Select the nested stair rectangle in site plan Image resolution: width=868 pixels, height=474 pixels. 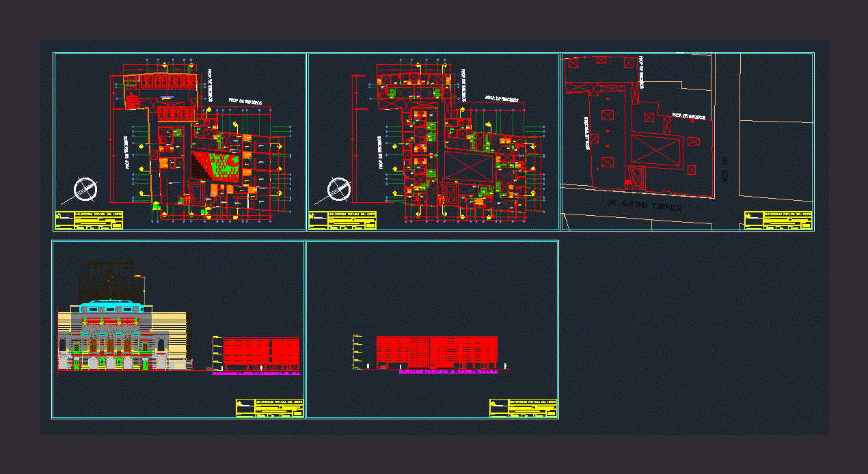(x=635, y=178)
